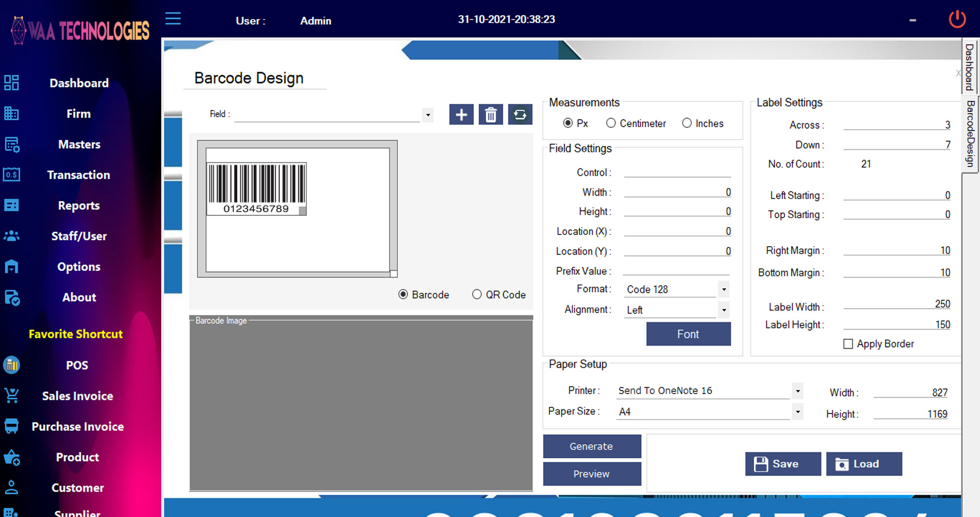Expand the Field dropdown
The image size is (980, 517).
(428, 115)
